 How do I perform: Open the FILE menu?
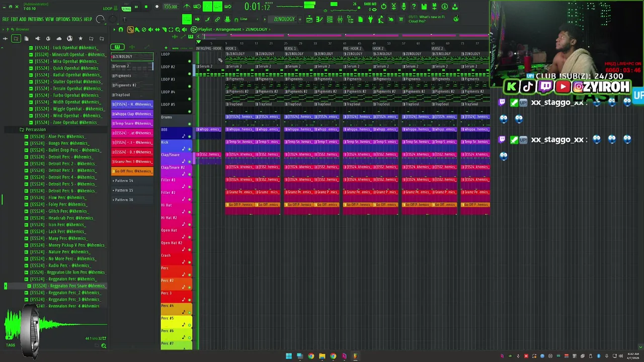coord(6,19)
